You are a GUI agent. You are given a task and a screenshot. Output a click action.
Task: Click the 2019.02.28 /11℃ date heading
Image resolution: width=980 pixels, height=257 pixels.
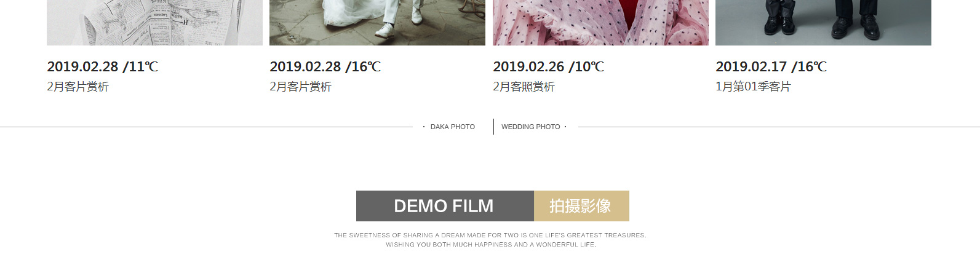[103, 66]
